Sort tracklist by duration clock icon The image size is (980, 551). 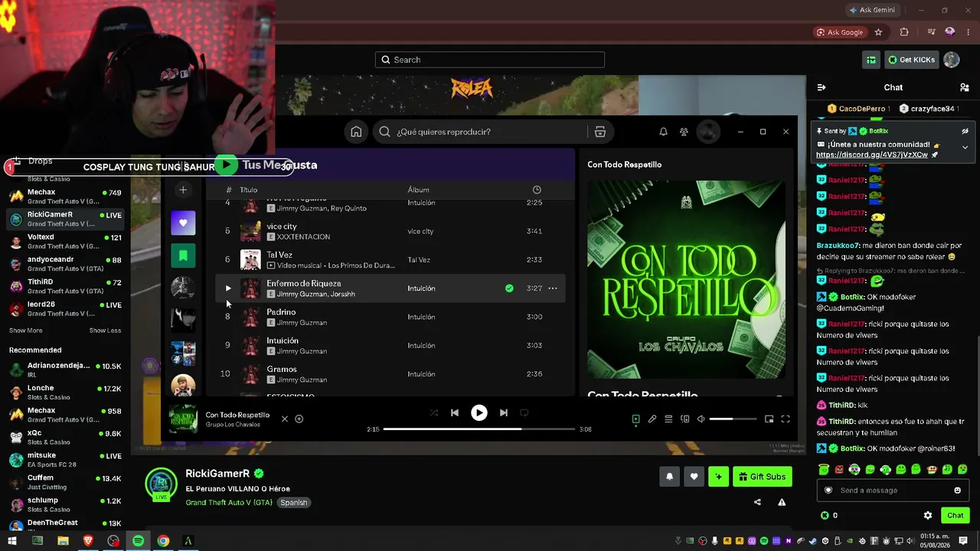(x=537, y=190)
